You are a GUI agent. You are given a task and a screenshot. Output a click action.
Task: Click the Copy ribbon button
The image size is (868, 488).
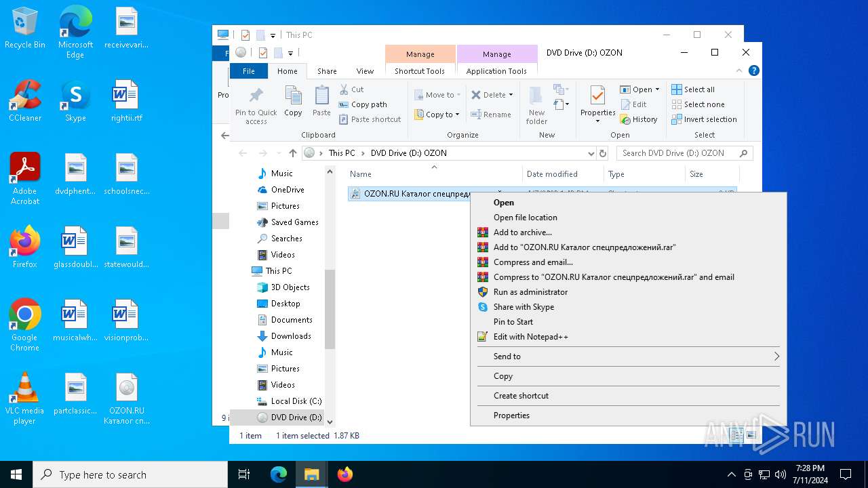click(x=293, y=102)
